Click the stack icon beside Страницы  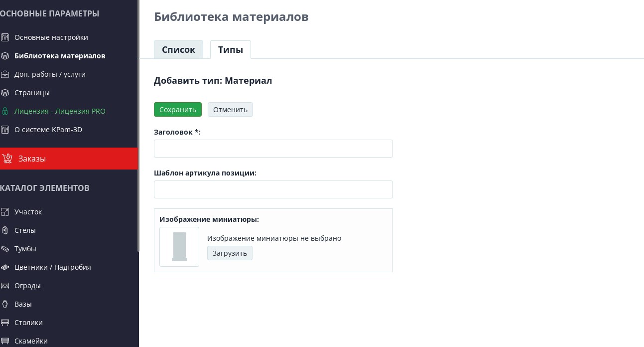(x=5, y=93)
